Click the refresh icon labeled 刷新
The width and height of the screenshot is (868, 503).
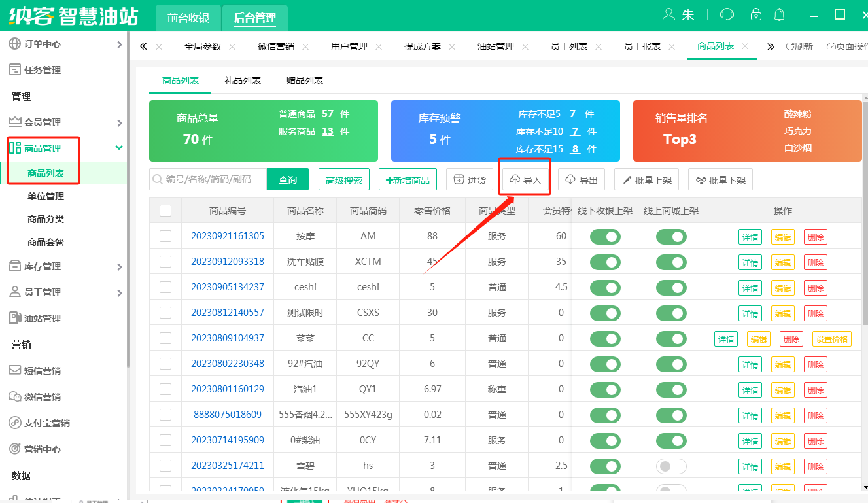click(x=799, y=46)
